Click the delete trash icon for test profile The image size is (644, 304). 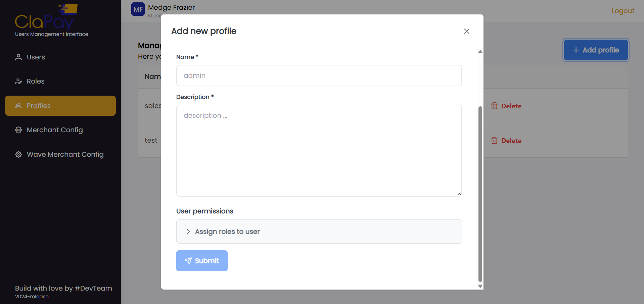pyautogui.click(x=494, y=140)
